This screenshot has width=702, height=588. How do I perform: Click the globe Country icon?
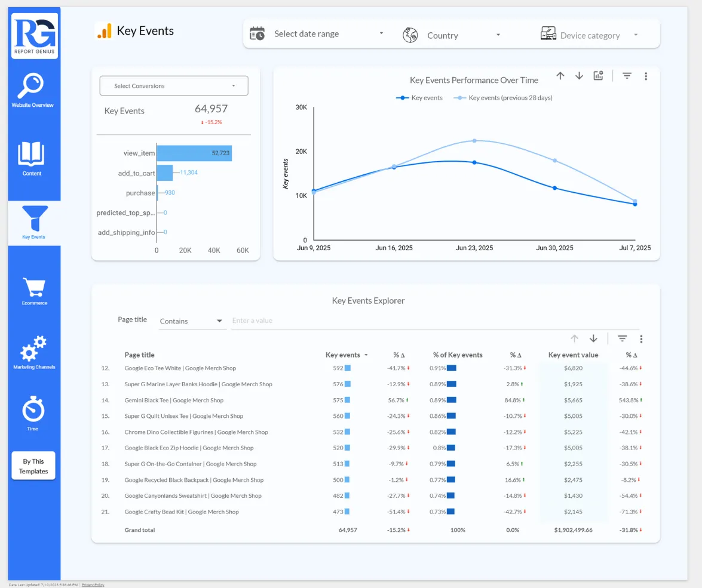tap(410, 35)
